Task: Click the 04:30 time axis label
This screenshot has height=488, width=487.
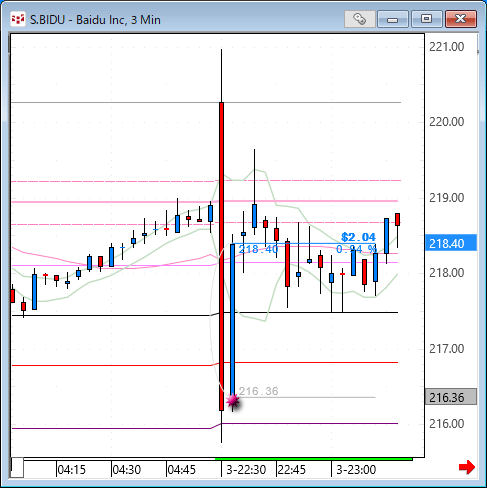Action: 127,470
